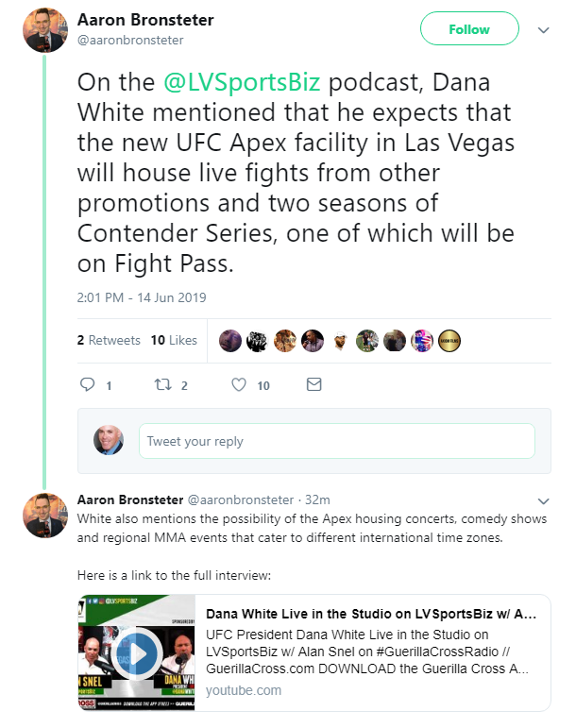
Task: Click the first liker's purple avatar
Action: [x=230, y=341]
